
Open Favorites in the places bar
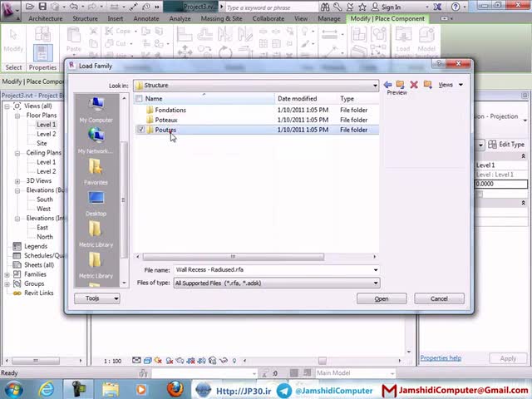[96, 172]
